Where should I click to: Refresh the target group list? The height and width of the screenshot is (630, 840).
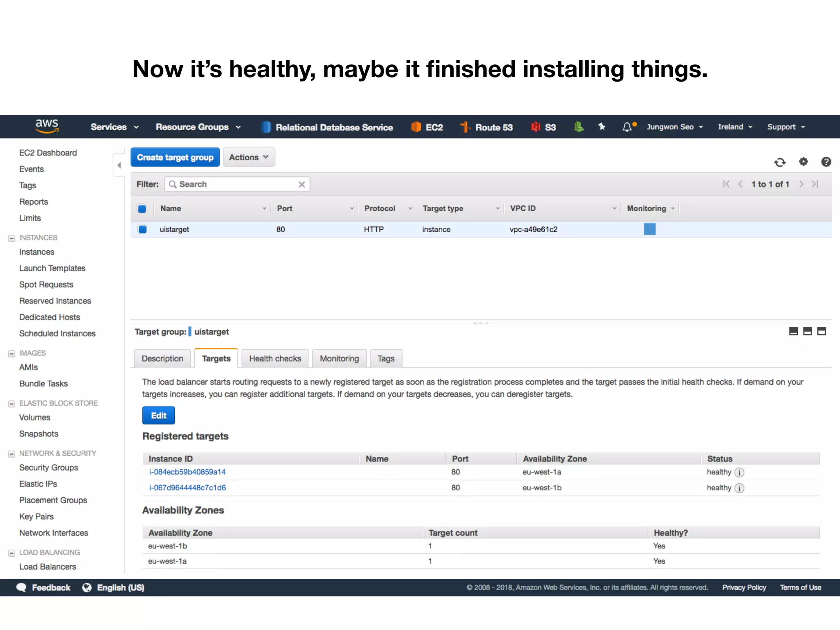point(780,162)
